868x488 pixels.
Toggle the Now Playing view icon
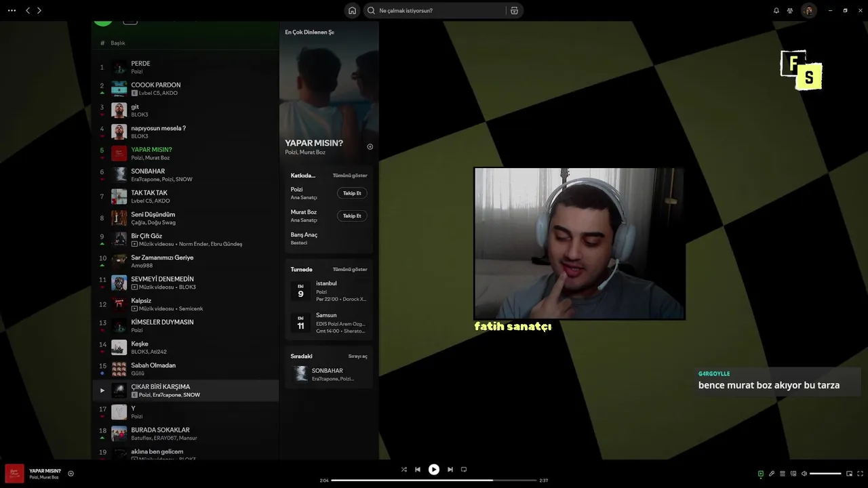tap(761, 474)
